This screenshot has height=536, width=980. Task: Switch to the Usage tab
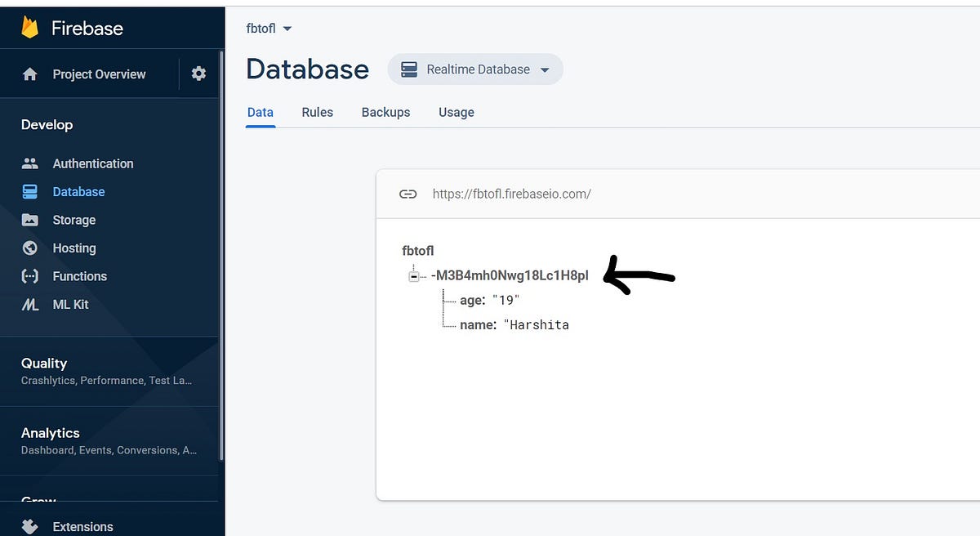point(456,112)
